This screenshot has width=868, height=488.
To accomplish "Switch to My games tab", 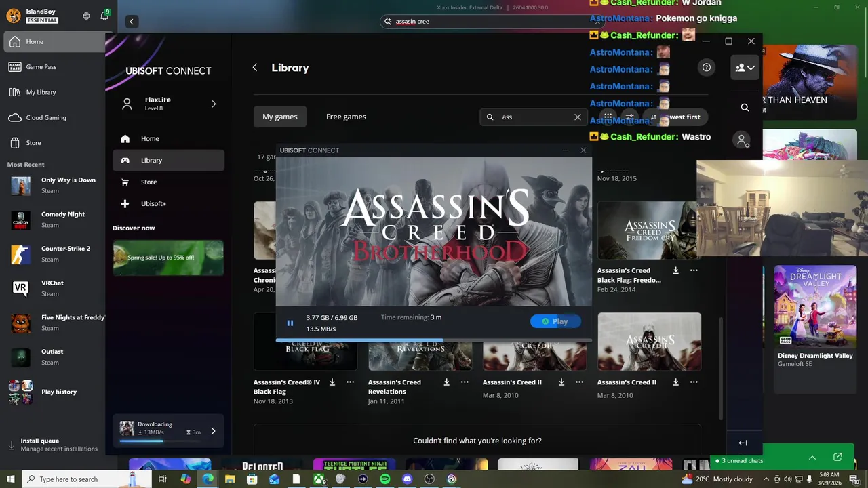I will [x=280, y=117].
